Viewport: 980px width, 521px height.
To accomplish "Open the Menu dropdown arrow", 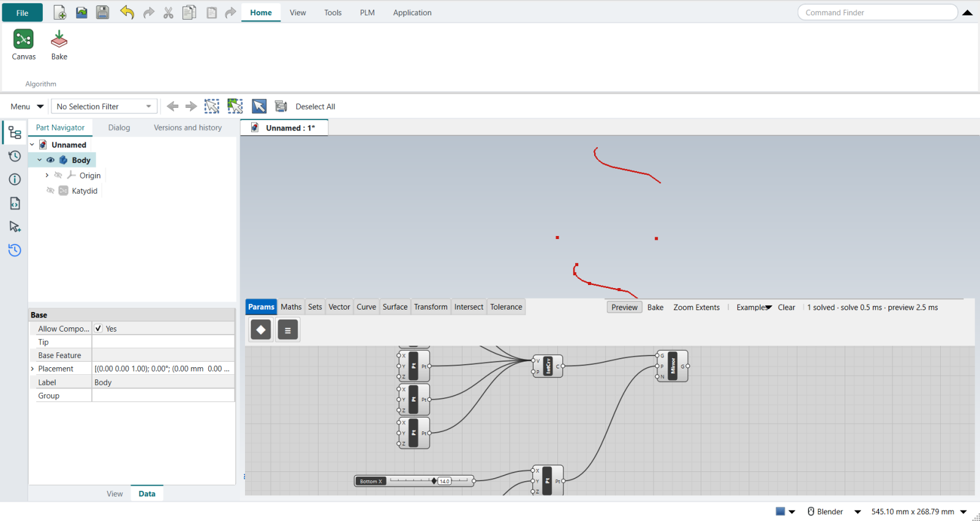I will point(40,107).
